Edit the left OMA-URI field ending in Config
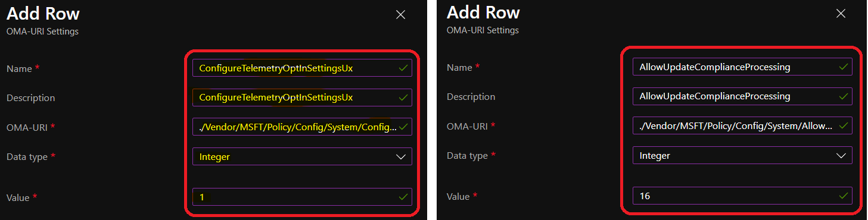 coord(302,127)
